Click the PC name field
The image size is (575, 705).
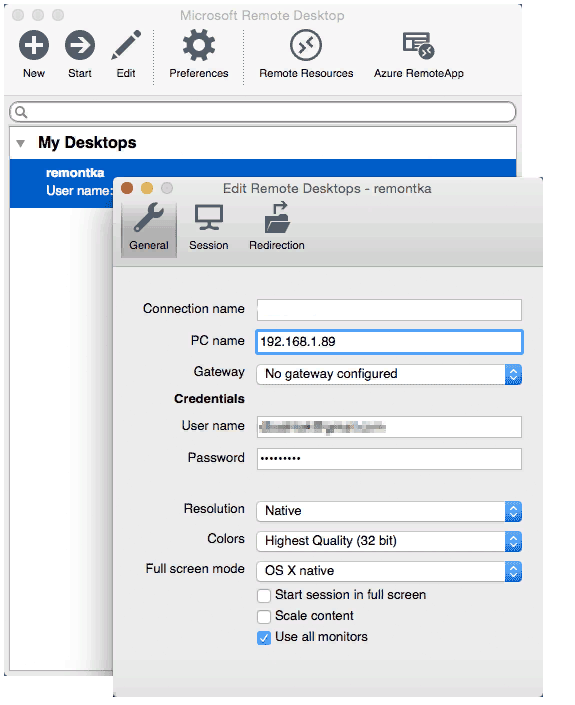point(389,342)
